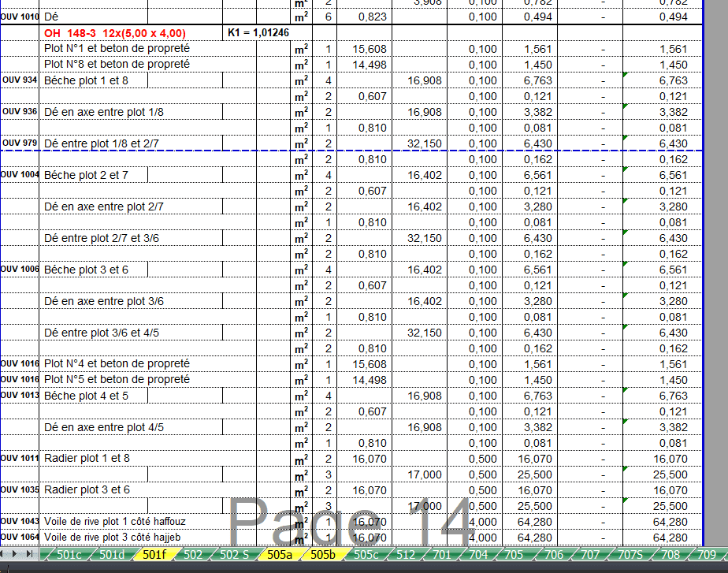Open the 512 sheet tab
The image size is (728, 573).
point(406,555)
